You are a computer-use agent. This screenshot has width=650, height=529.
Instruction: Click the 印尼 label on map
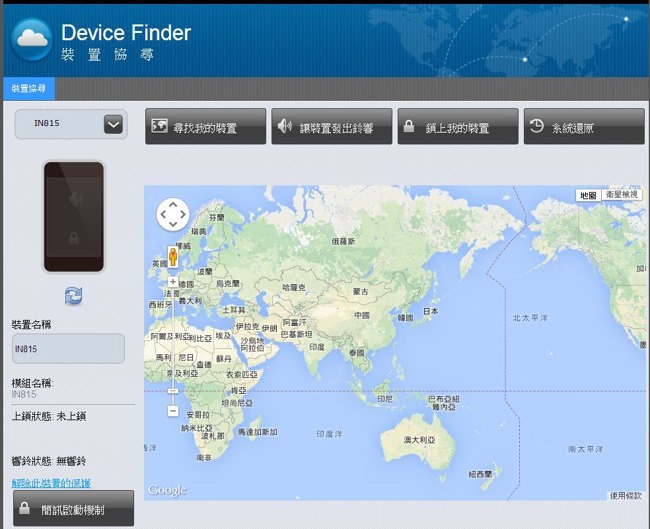pos(385,399)
